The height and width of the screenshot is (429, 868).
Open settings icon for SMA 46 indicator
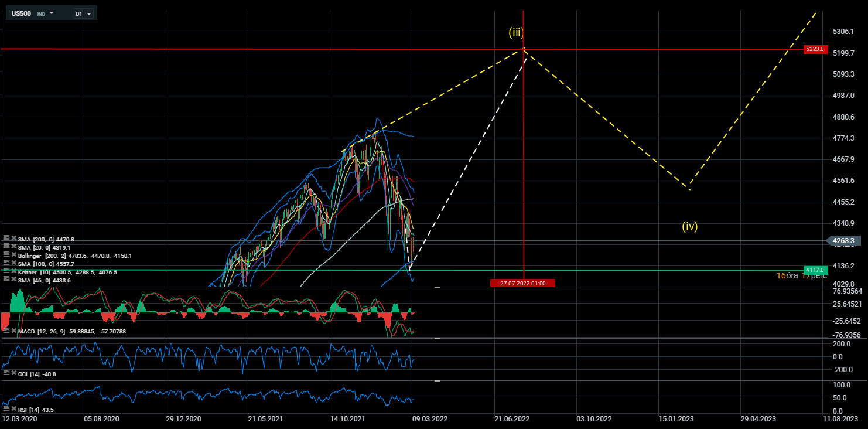pos(6,280)
